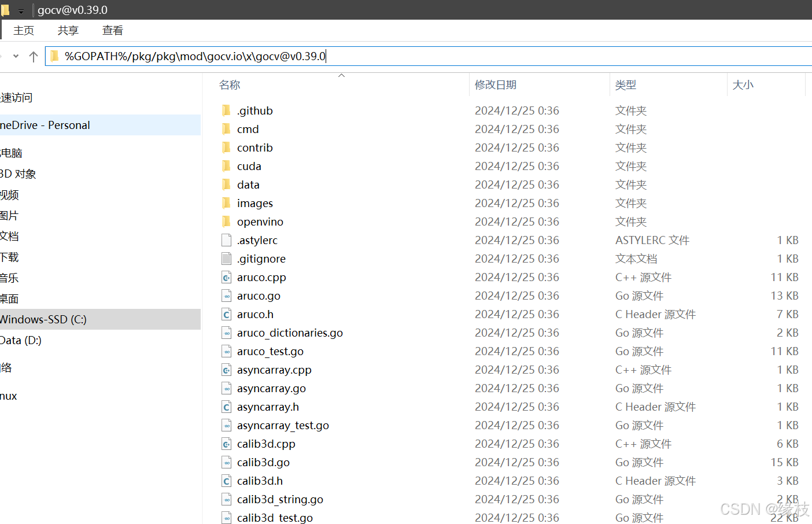Click the address bar folder icon
This screenshot has height=524, width=812.
[x=54, y=56]
